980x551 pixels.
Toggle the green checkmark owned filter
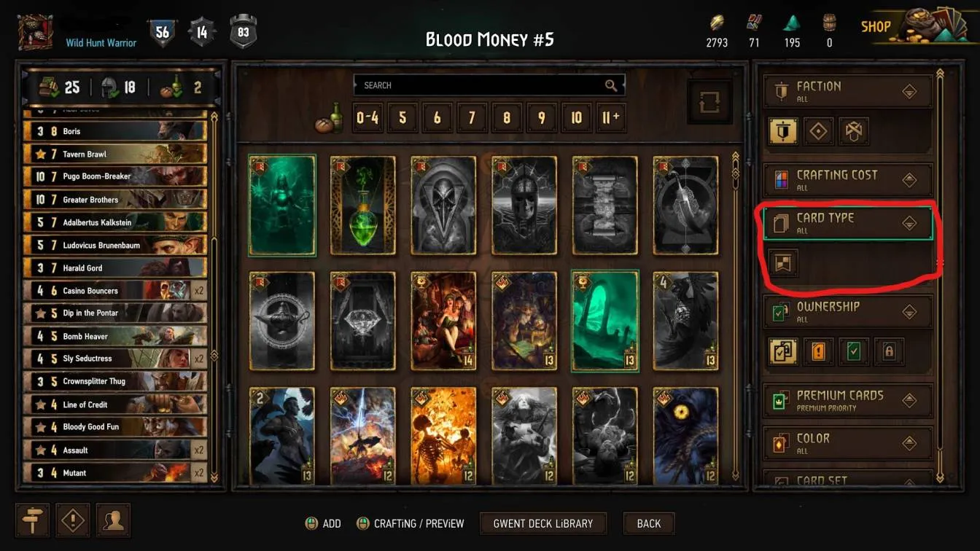coord(853,352)
